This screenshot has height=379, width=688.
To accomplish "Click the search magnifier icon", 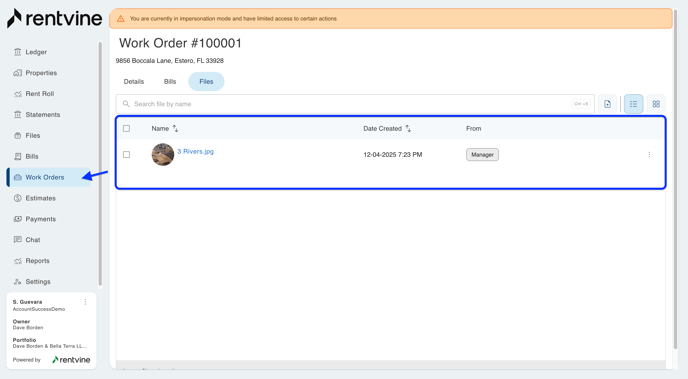I will coord(126,104).
